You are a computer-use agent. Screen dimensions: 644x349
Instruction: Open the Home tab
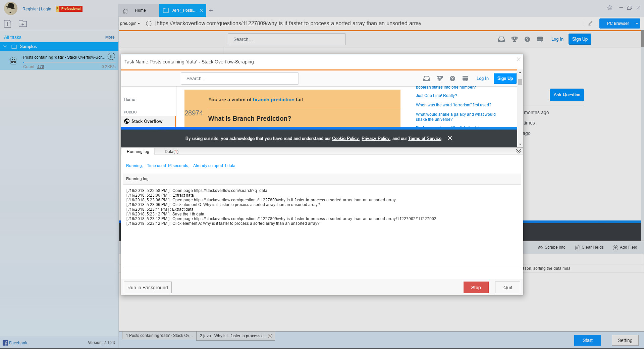pos(139,10)
